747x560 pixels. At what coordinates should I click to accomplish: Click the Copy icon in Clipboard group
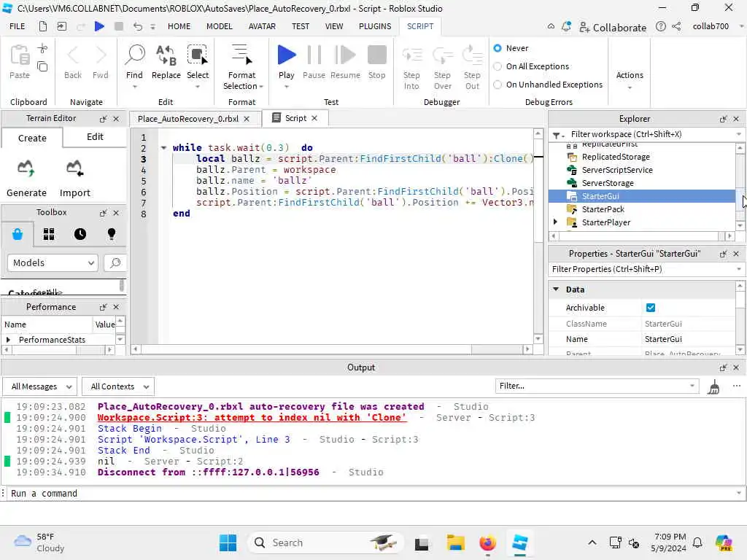[x=42, y=66]
